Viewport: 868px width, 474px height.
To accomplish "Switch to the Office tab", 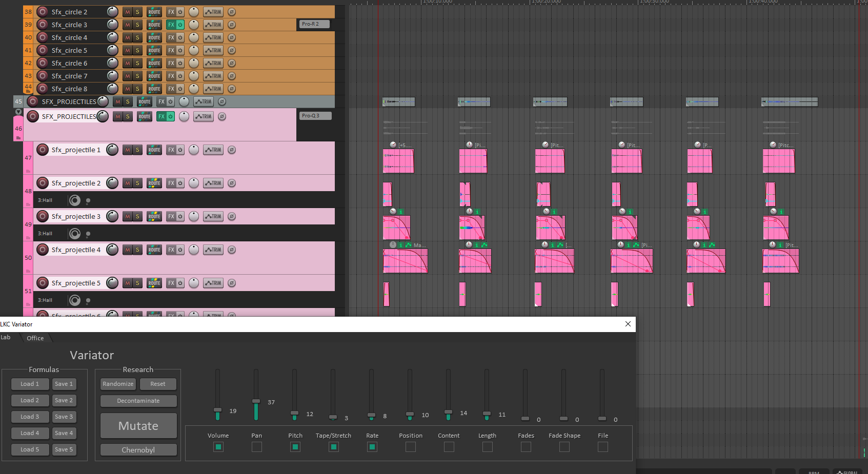I will (x=35, y=338).
